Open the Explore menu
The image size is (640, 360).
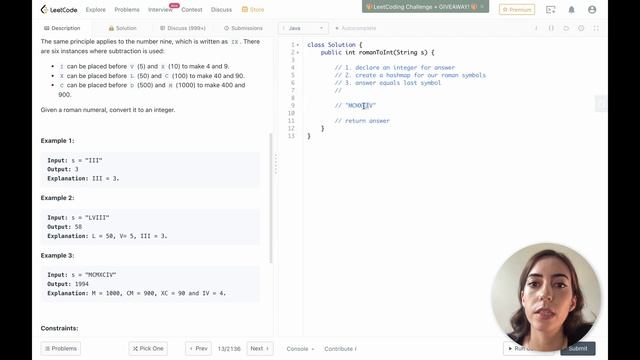(96, 9)
